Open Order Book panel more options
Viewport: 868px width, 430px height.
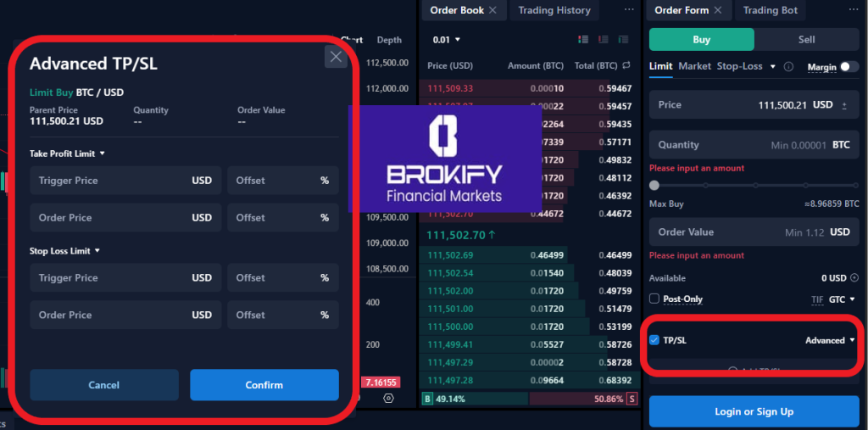click(628, 10)
